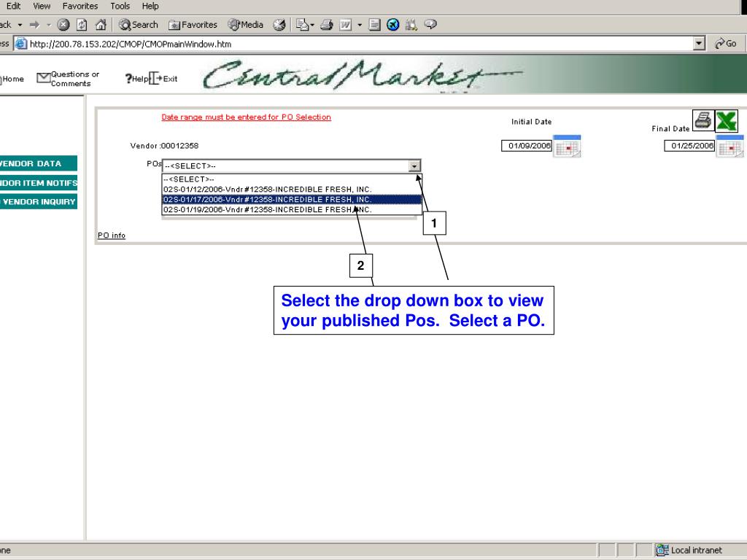The width and height of the screenshot is (747, 560).
Task: Click the Central Market logo banner
Action: (x=362, y=75)
